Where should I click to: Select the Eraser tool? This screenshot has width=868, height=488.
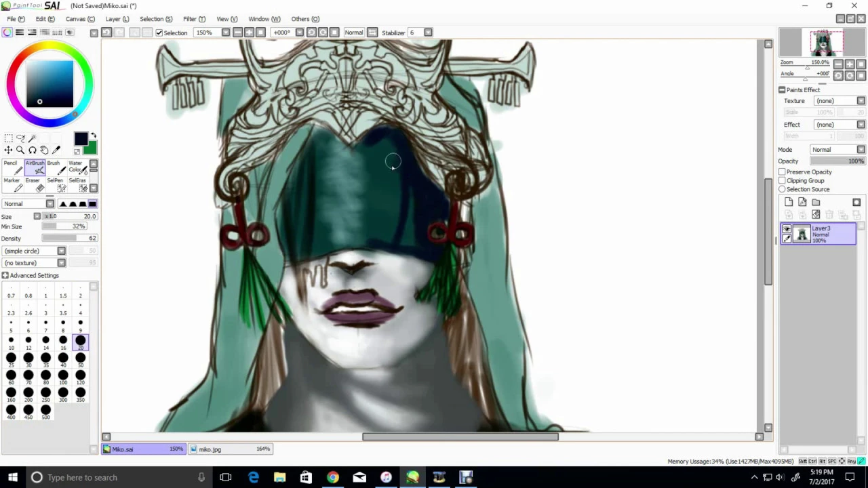[x=35, y=184]
